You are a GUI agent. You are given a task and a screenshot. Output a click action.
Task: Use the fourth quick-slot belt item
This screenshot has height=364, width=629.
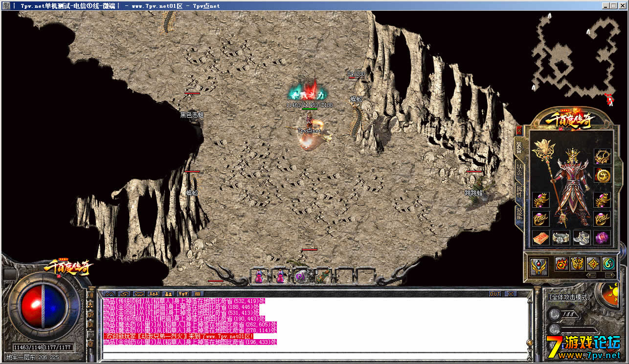pos(322,277)
